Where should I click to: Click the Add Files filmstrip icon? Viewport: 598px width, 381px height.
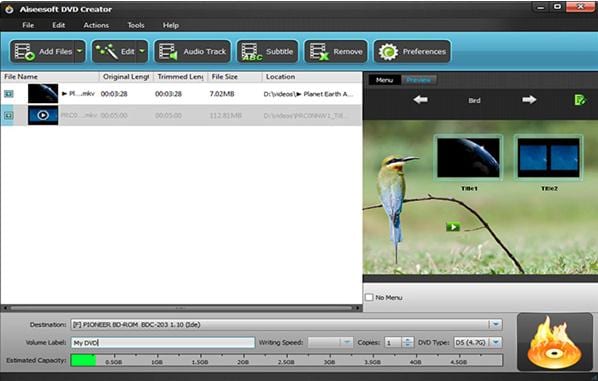click(24, 51)
